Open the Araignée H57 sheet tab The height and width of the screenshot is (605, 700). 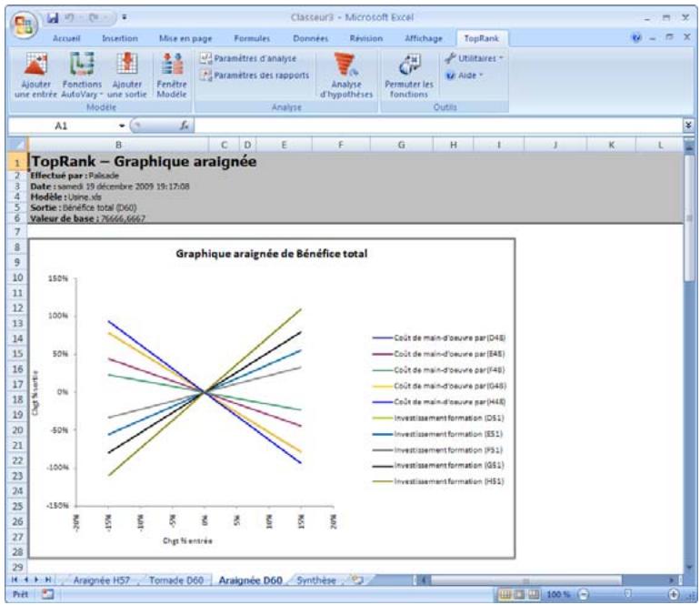[x=101, y=580]
